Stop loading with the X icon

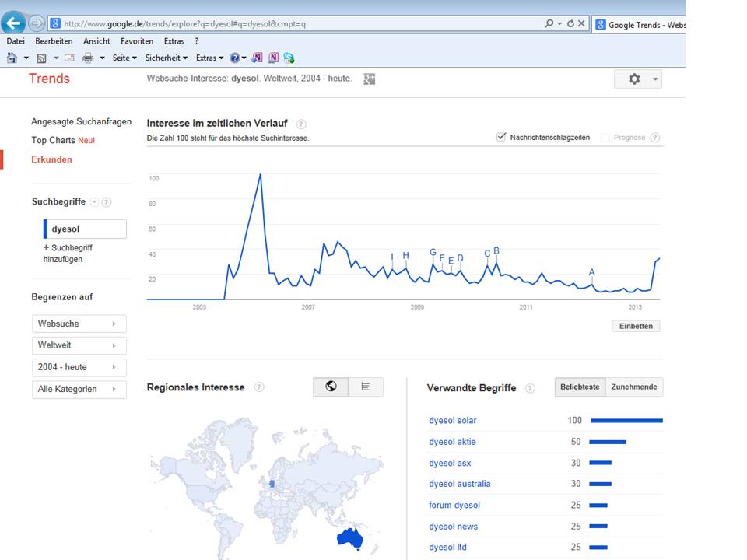(581, 23)
